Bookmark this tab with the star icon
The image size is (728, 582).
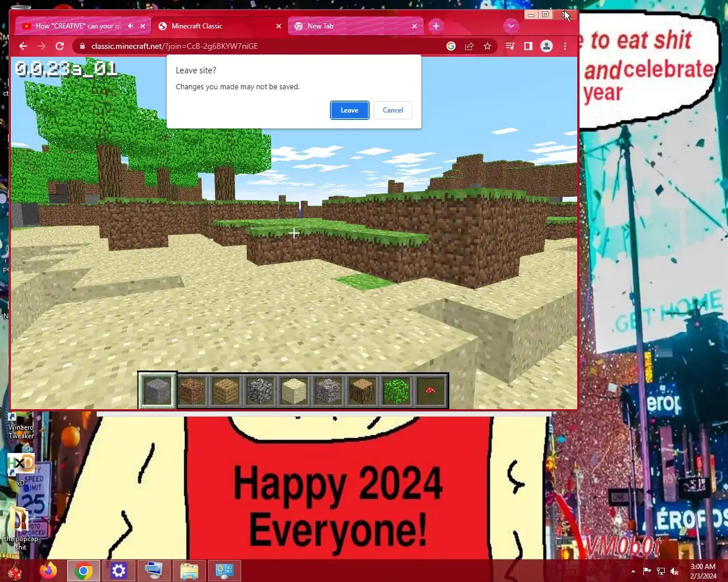point(487,46)
